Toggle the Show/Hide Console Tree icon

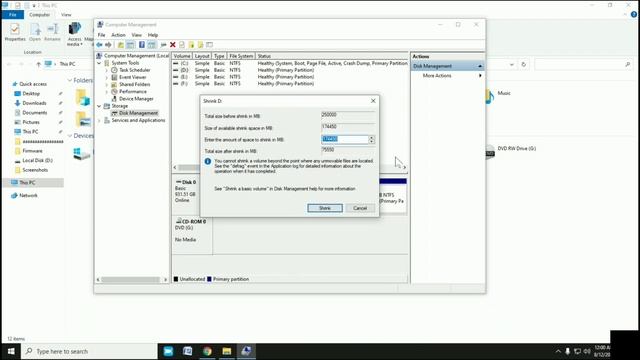pos(130,44)
